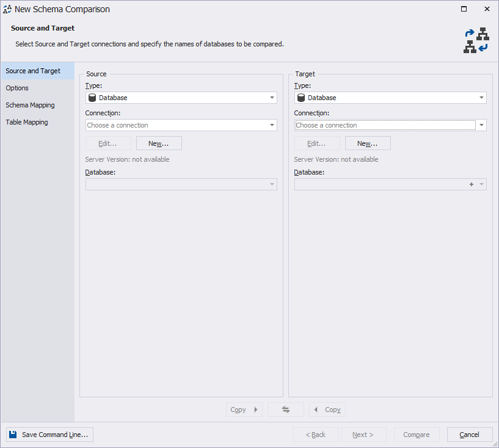The image size is (499, 448).
Task: Go to the Table Mapping page
Action: pos(27,122)
